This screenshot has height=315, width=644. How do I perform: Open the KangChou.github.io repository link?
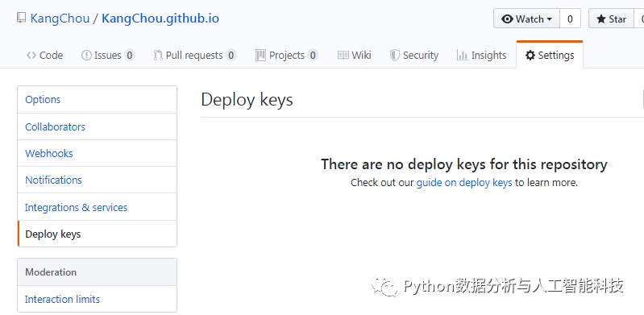[x=160, y=19]
